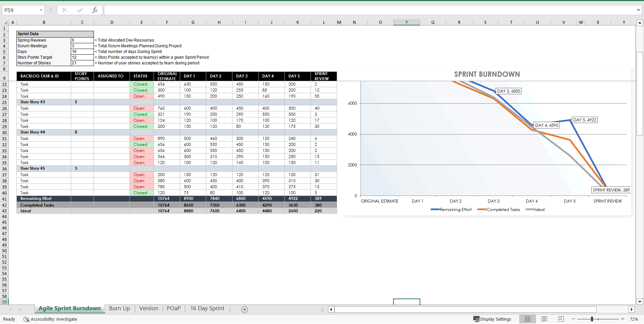Click the Zoom In plus icon
This screenshot has height=324, width=644.
(x=623, y=319)
